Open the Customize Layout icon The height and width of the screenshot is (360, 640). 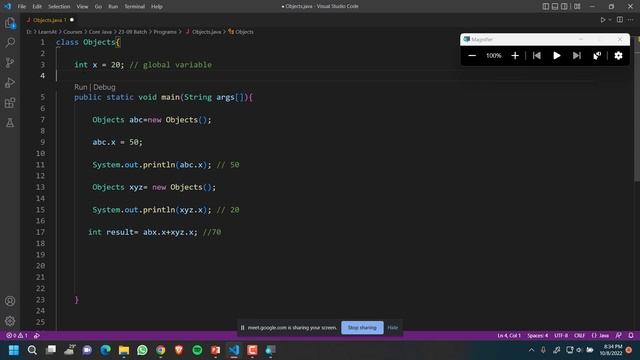[577, 7]
